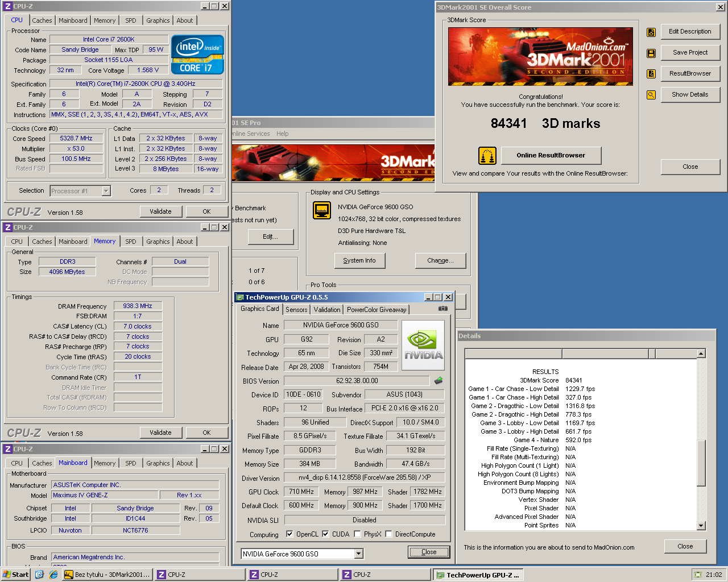Screen dimensions: 728x582
Task: Enable the PhysX checkbox in GPU-Z
Action: pos(357,534)
